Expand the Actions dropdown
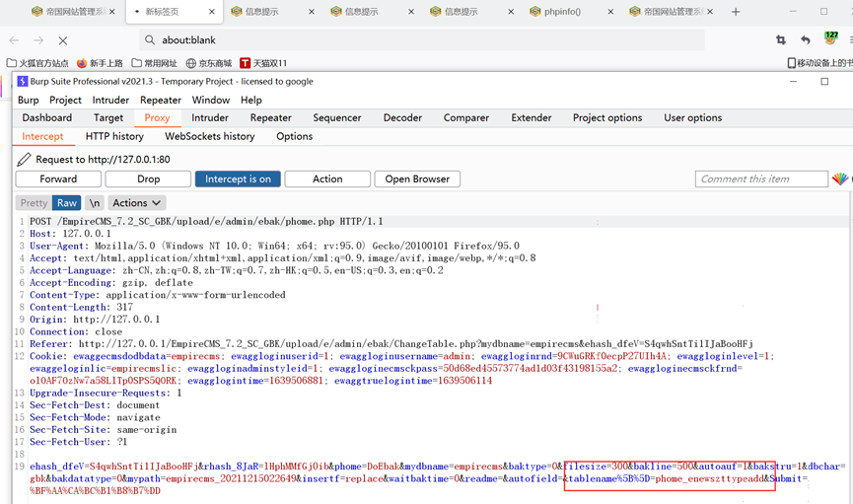 [x=136, y=203]
